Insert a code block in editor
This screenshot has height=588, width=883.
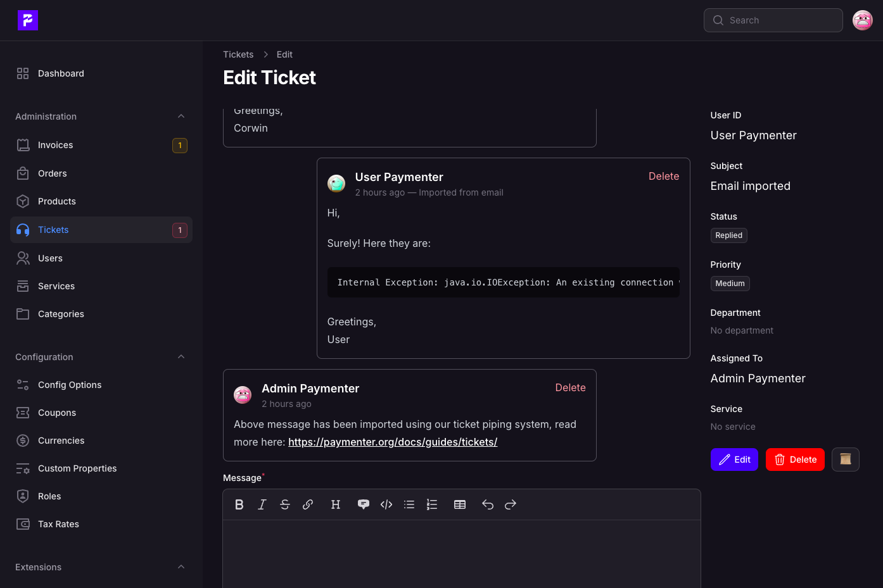[x=386, y=504]
